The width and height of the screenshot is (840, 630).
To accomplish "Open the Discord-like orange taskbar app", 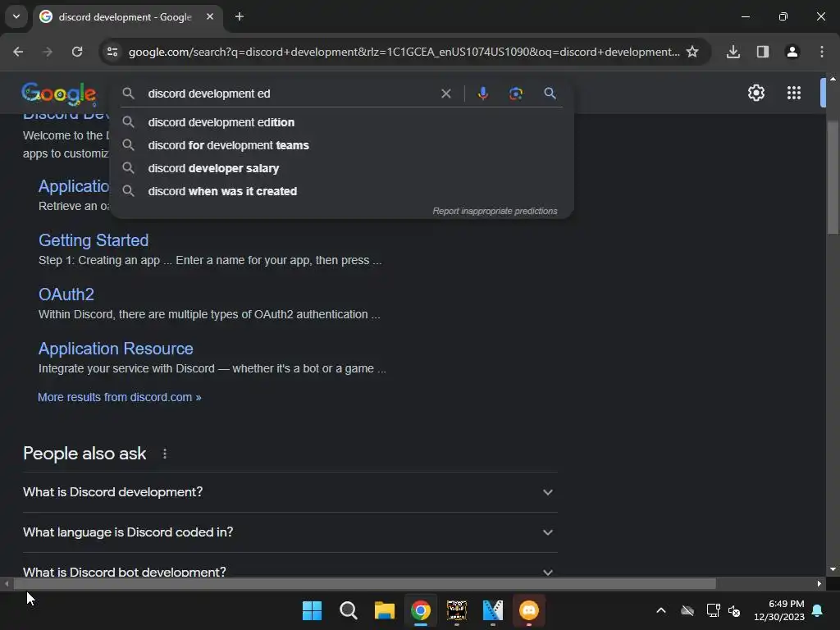I will coord(529,610).
